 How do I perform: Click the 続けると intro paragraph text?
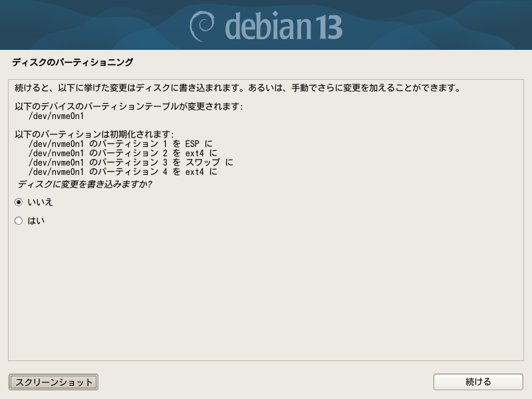click(x=237, y=88)
